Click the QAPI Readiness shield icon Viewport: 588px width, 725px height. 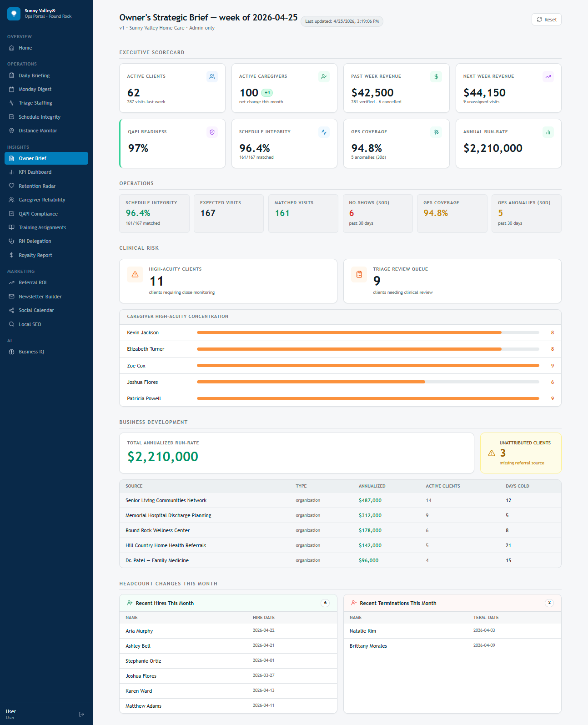point(212,132)
